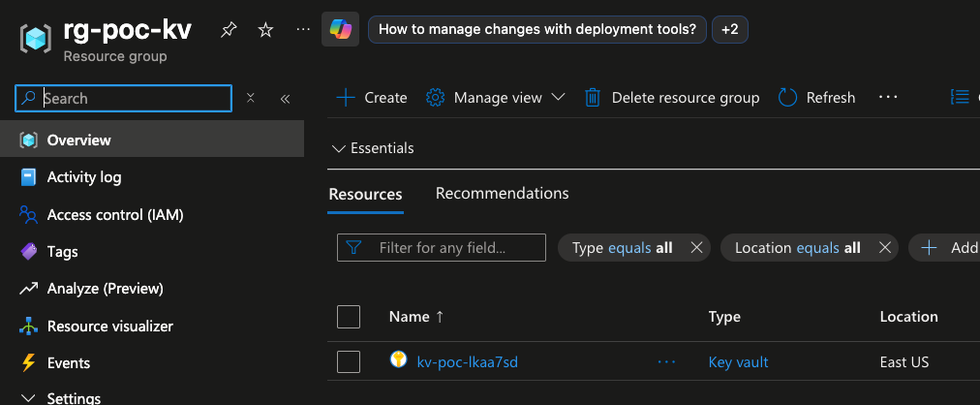Open the Activity log menu item

click(152, 177)
